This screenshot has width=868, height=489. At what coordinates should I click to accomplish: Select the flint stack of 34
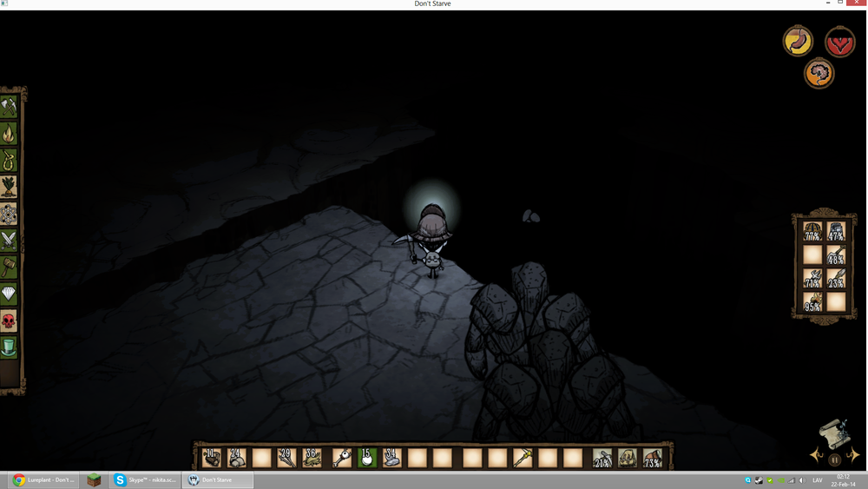tap(392, 458)
